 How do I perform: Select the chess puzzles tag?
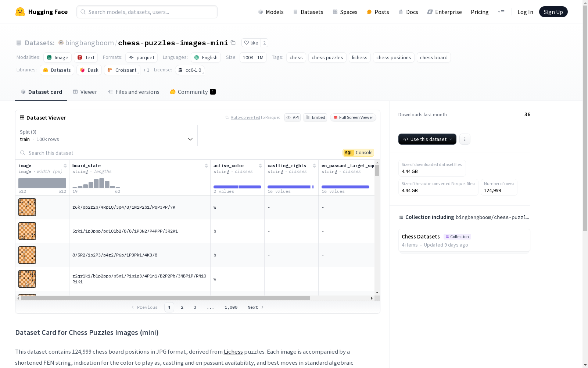(x=327, y=57)
